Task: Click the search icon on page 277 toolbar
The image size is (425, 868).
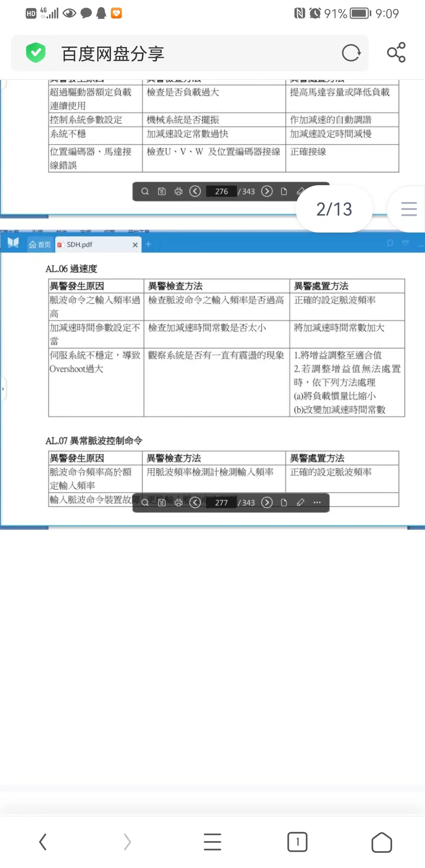Action: tap(145, 502)
